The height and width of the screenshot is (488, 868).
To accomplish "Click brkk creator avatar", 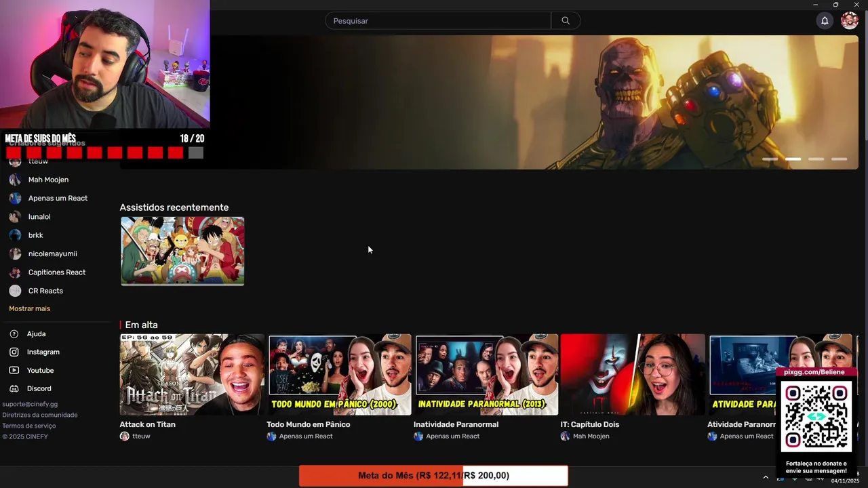I will (x=15, y=235).
